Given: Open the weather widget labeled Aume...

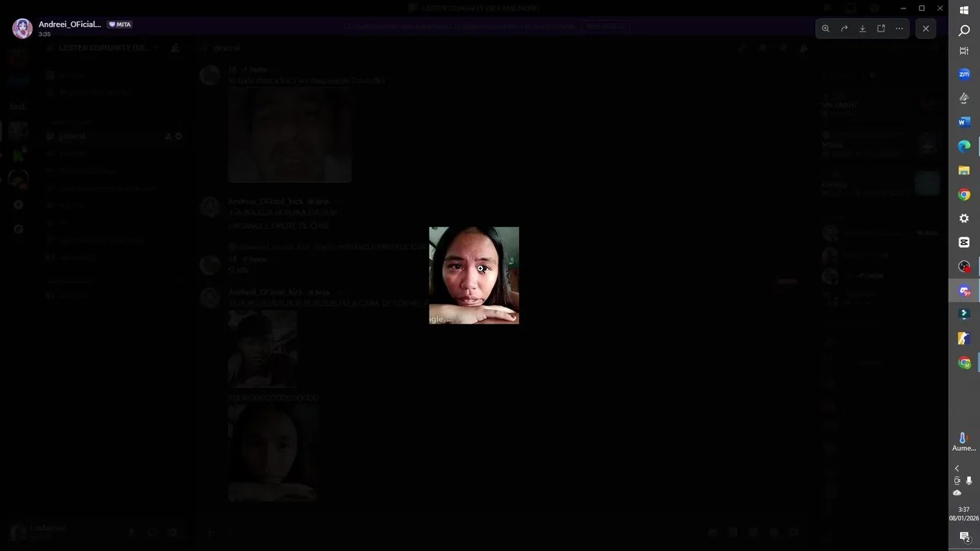Looking at the screenshot, I should click(964, 442).
